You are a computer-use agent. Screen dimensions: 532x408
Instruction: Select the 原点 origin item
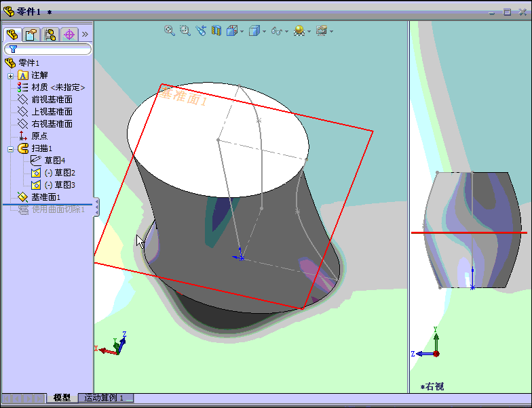pos(39,136)
